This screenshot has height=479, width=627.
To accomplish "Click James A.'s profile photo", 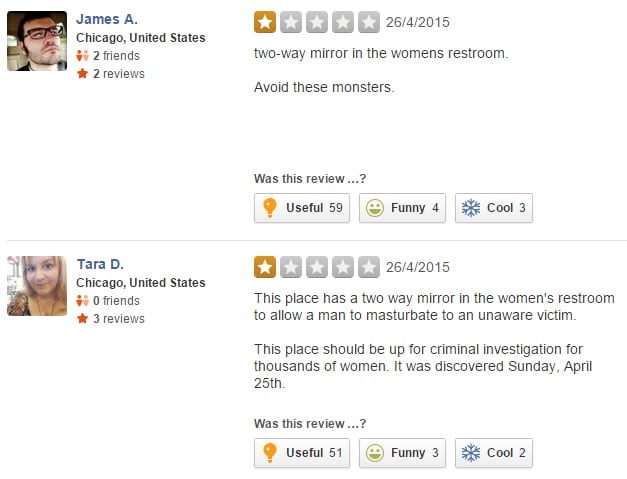I will [x=37, y=41].
